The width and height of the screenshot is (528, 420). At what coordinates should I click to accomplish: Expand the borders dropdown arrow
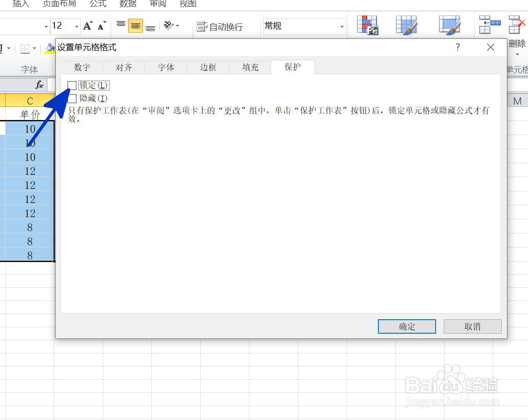34,49
